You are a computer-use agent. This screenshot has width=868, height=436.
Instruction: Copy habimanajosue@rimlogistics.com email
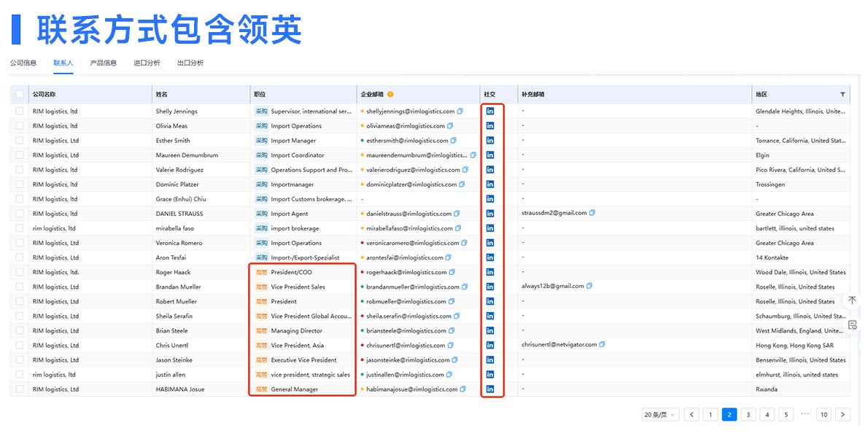coord(462,389)
